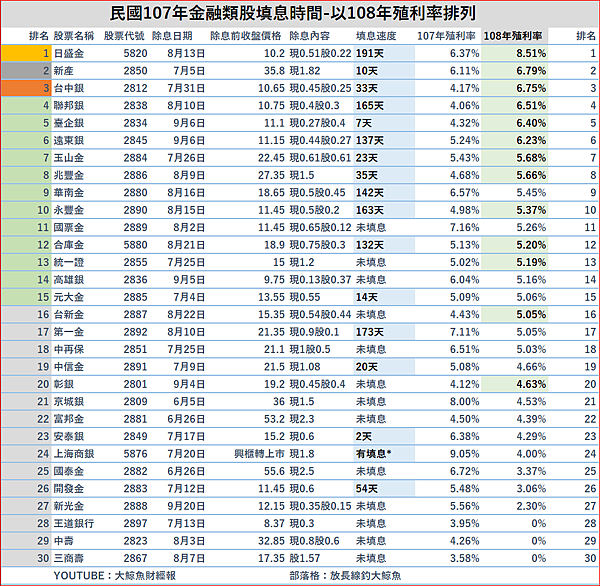This screenshot has width=600, height=586.
Task: Select the 股票名稱 column header
Action: coord(73,36)
